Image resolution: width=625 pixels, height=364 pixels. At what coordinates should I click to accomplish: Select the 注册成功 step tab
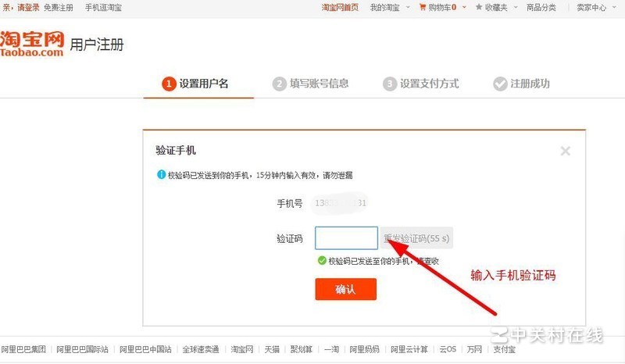pyautogui.click(x=521, y=84)
